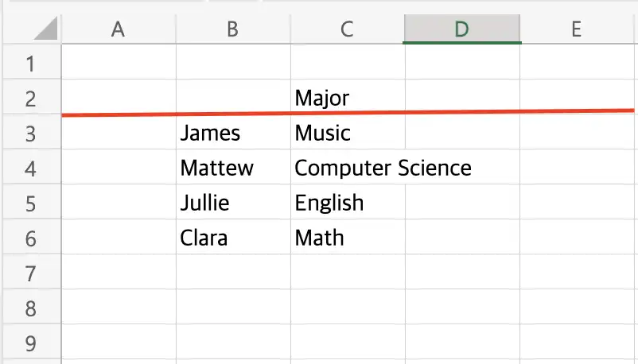This screenshot has width=638, height=364.
Task: Select row 2 header
Action: (31, 97)
